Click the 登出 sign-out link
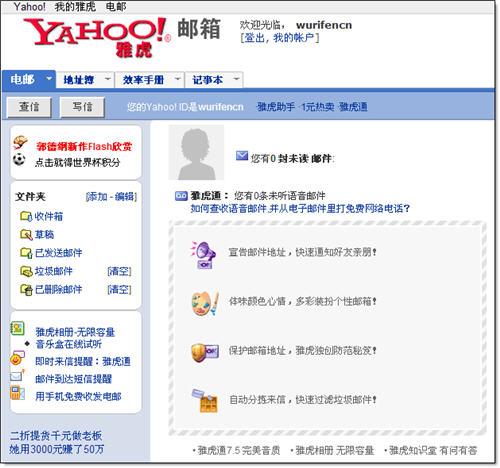 tap(255, 38)
